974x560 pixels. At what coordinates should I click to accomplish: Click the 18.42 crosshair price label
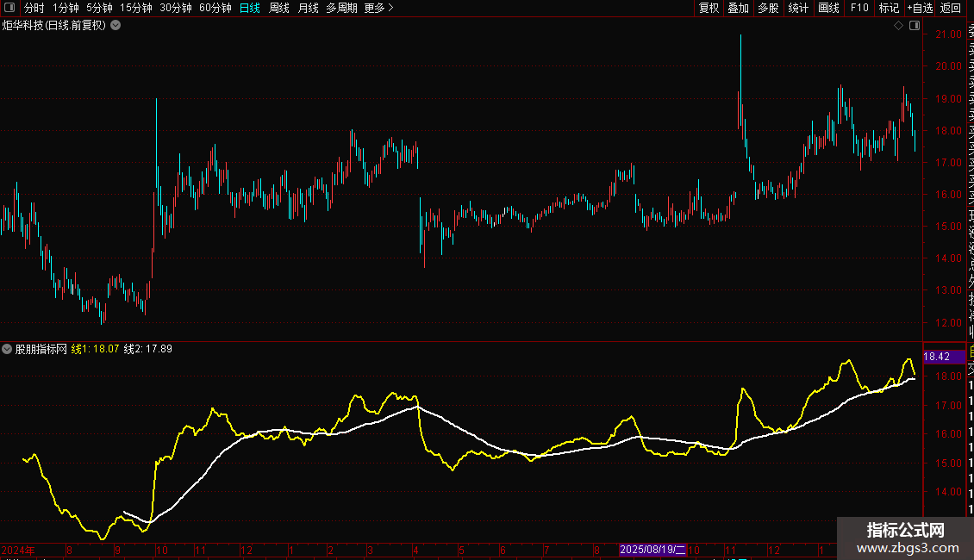[944, 357]
